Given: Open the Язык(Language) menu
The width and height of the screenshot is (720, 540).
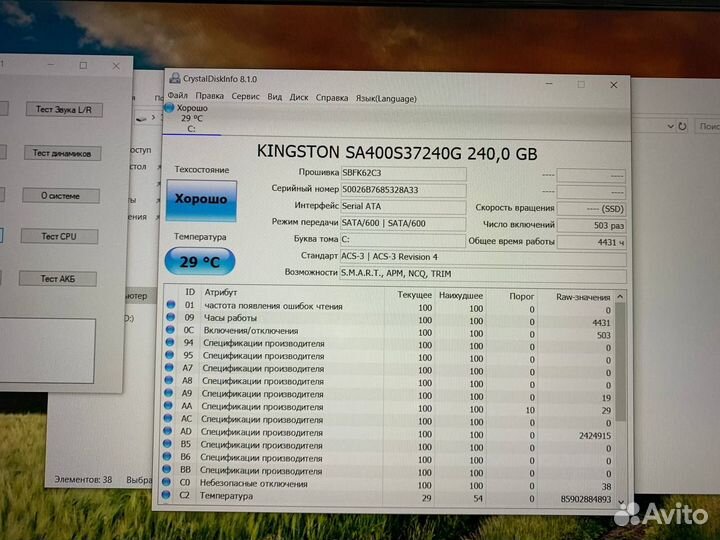Looking at the screenshot, I should [386, 99].
